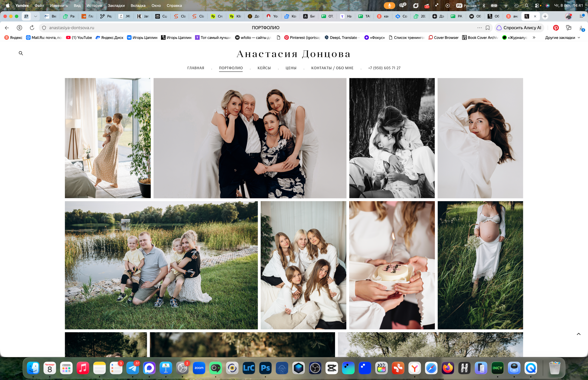Click the three-dots page menu in address bar

[x=479, y=28]
